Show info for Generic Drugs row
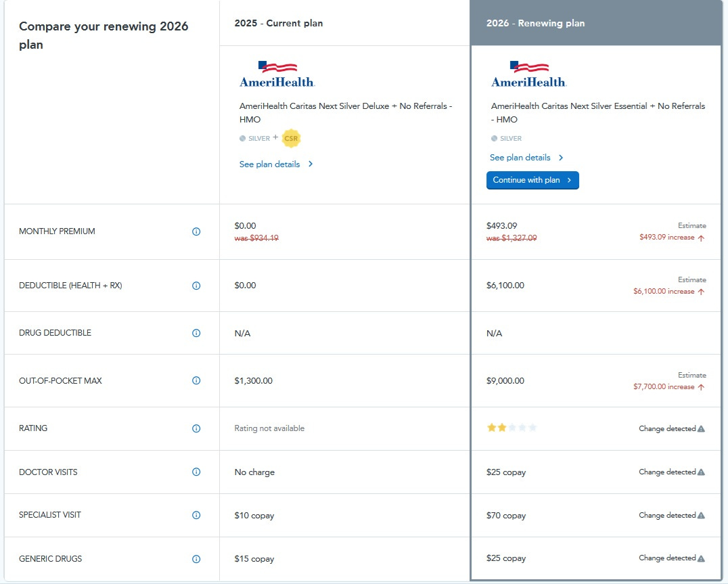The image size is (728, 584). pos(196,559)
